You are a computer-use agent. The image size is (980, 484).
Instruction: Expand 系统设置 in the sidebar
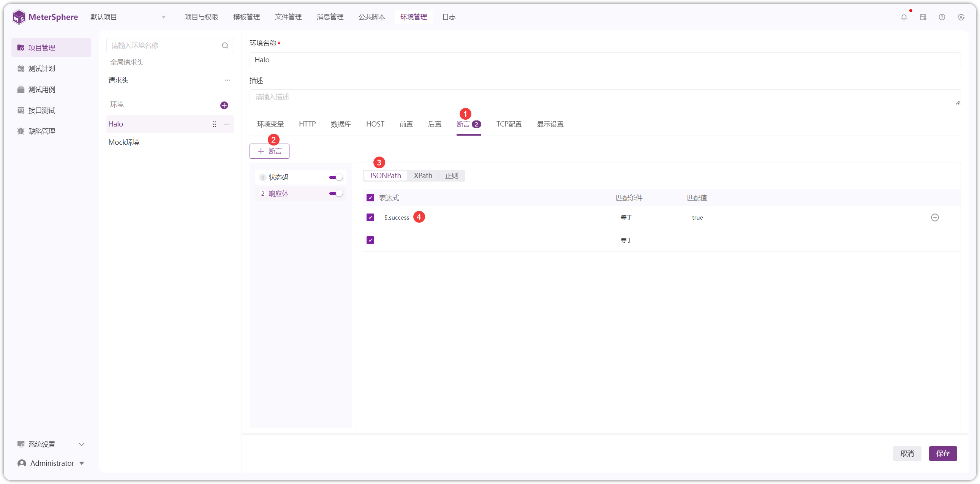51,444
